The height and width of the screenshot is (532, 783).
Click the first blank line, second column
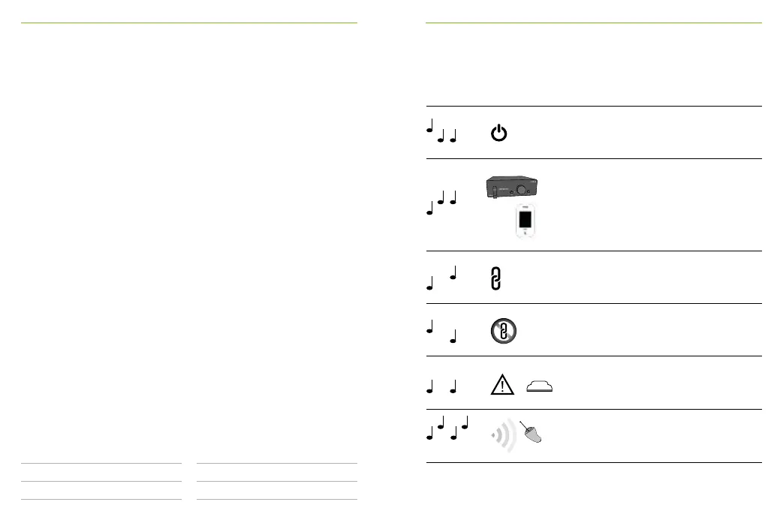[x=277, y=463]
